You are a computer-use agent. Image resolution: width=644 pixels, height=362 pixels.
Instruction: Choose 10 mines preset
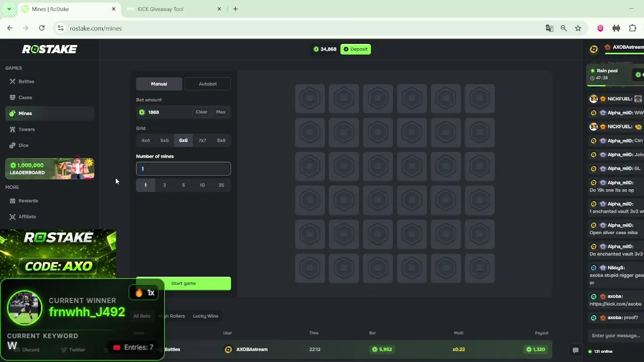202,185
